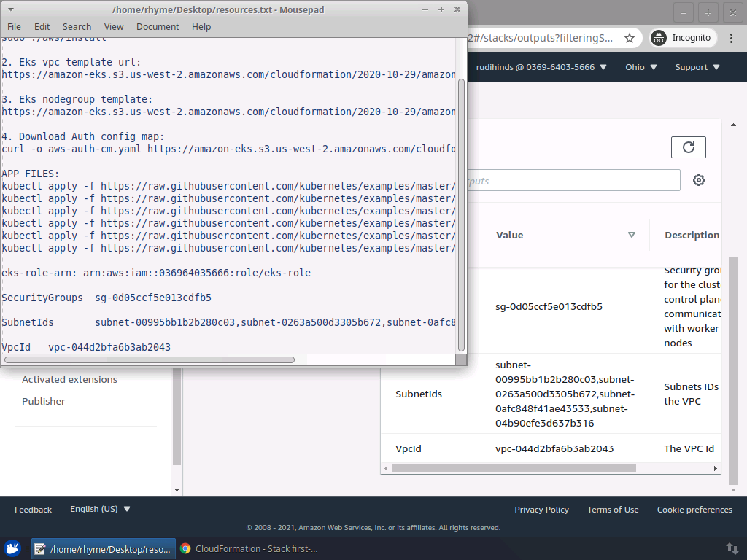Screen dimensions: 747x560
Task: Click the sidebar scroll-down arrow
Action: tap(177, 489)
